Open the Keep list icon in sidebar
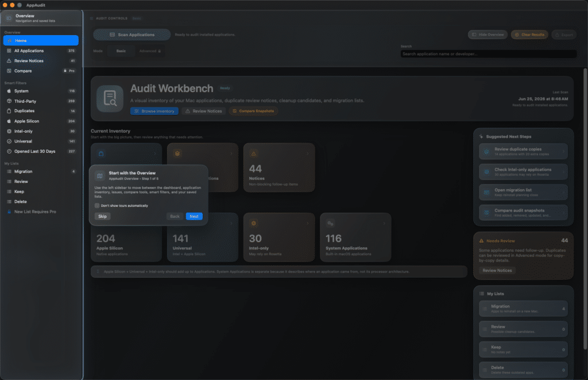Viewport: 588px width, 380px height. click(x=9, y=192)
